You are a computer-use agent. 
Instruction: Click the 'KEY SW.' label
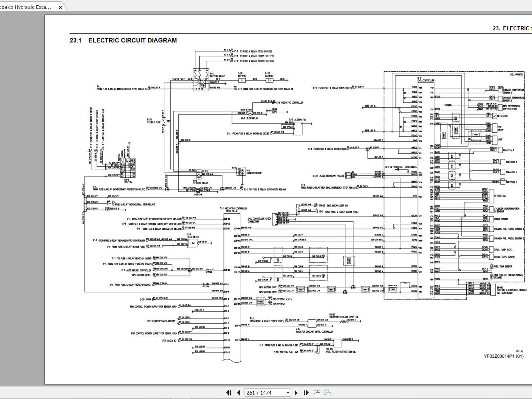click(128, 183)
